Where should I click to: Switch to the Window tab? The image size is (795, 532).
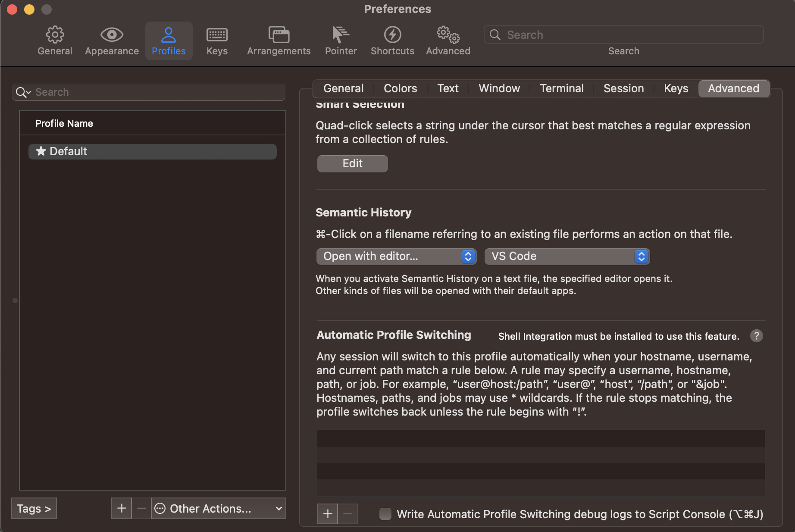tap(499, 88)
